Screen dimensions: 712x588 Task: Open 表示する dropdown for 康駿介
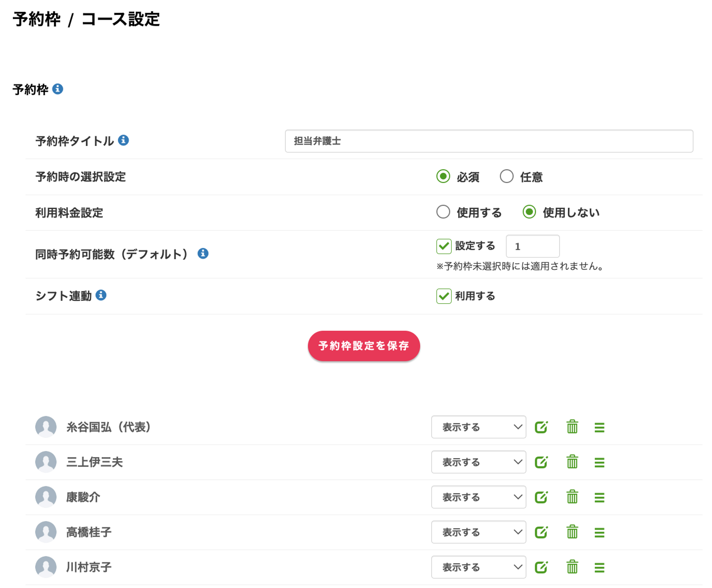[478, 497]
